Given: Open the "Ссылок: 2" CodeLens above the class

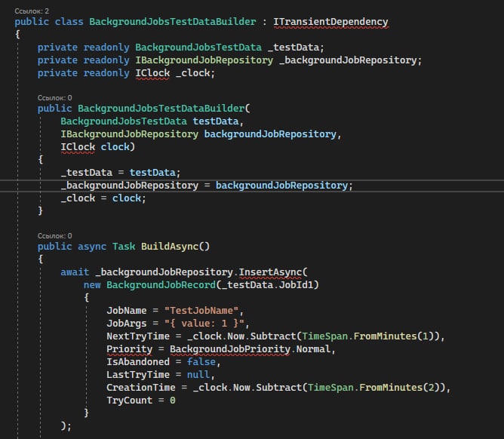Looking at the screenshot, I should coord(32,11).
